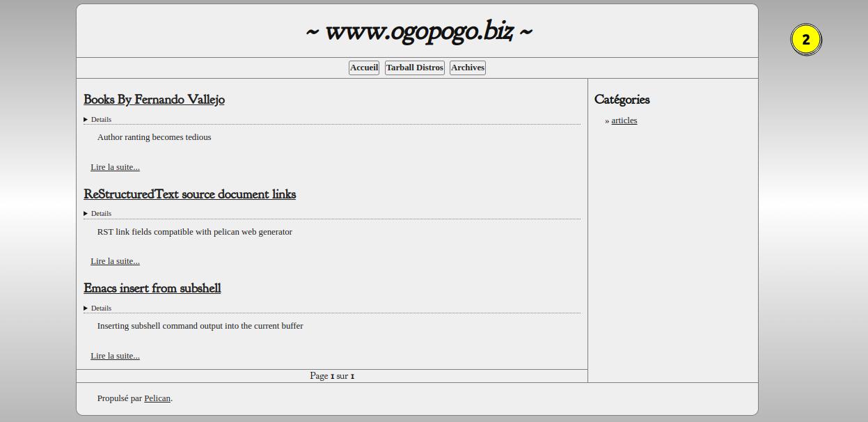Viewport: 868px width, 422px height.
Task: Visit the Pelican website from the footer
Action: (x=157, y=398)
